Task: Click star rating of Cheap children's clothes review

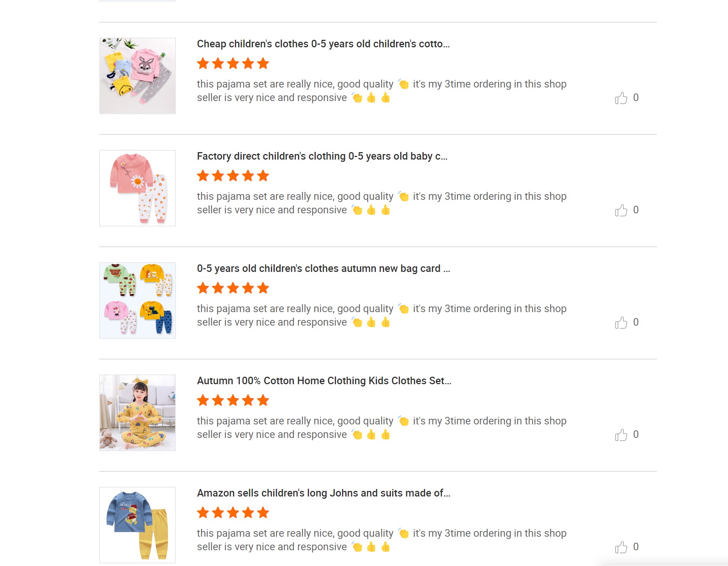Action: 233,63
